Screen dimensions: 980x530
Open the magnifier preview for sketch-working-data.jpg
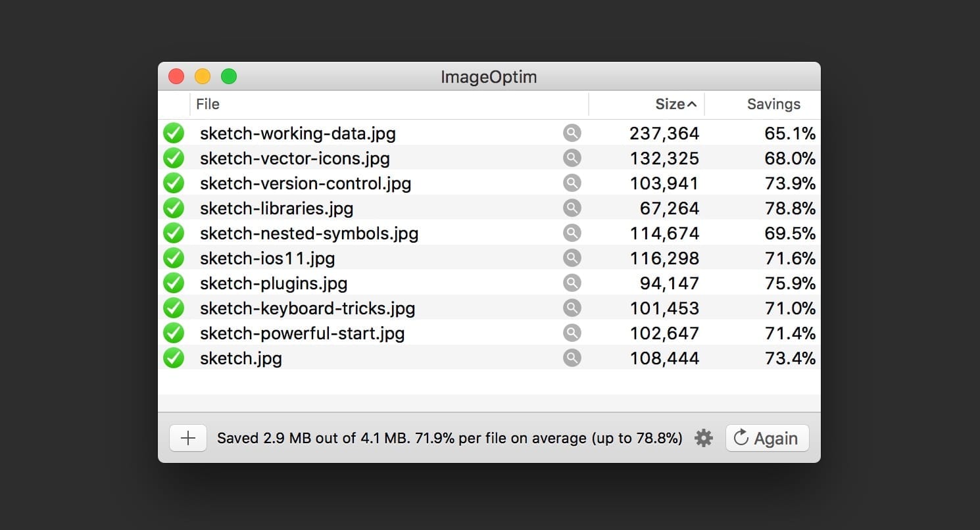pos(572,132)
